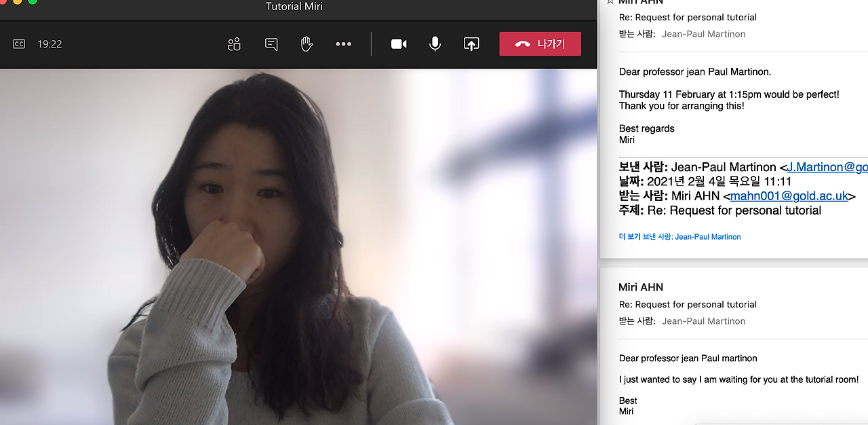868x425 pixels.
Task: Select subject line in top email header
Action: coord(688,18)
